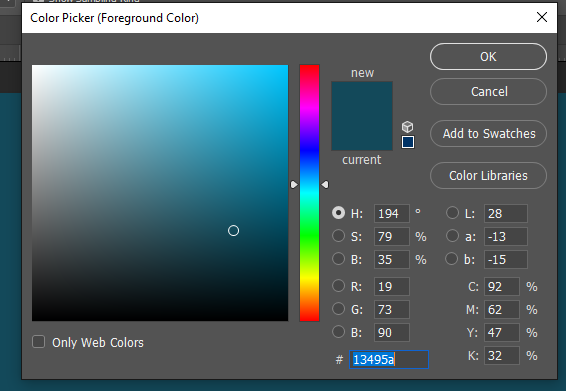
Task: Click the right hue slider arrow handle
Action: tap(325, 185)
